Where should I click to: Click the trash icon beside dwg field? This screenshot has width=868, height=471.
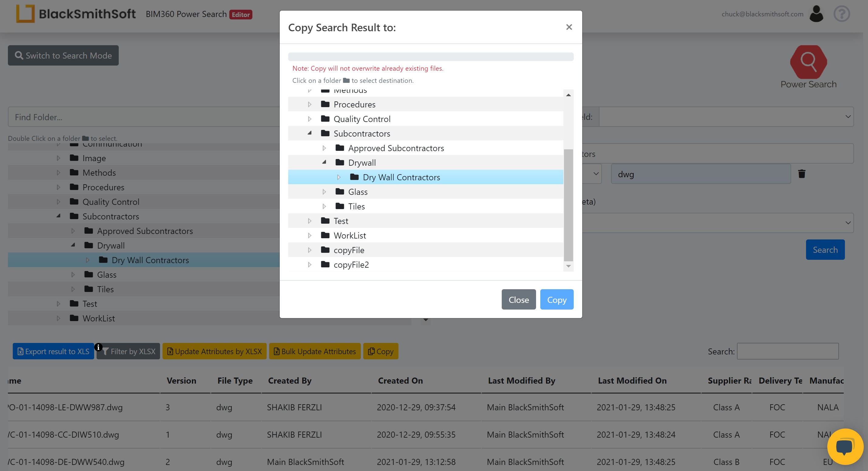801,174
